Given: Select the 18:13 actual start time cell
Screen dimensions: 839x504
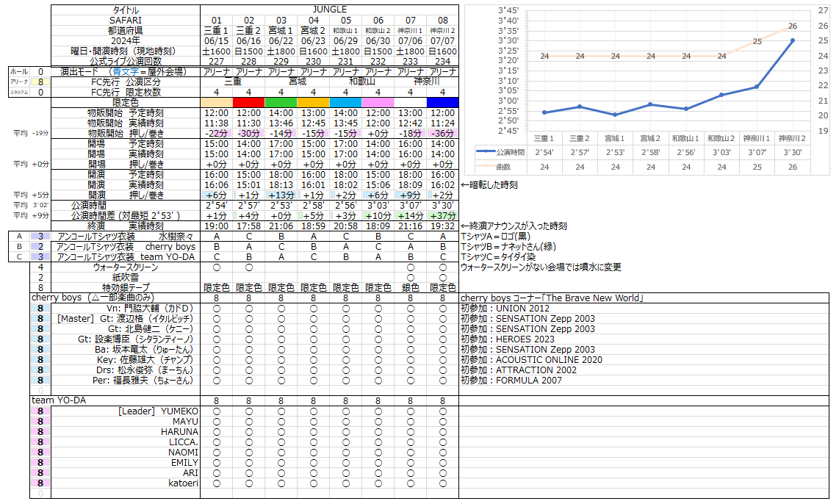Looking at the screenshot, I should click(281, 185).
